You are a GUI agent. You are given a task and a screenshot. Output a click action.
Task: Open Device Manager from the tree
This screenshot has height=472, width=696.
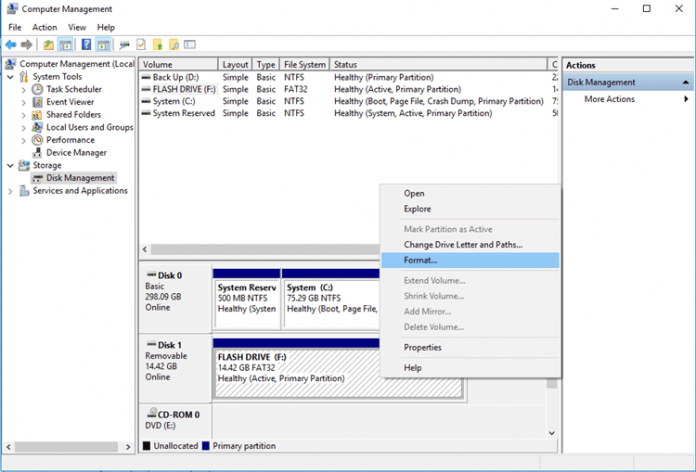click(x=76, y=153)
